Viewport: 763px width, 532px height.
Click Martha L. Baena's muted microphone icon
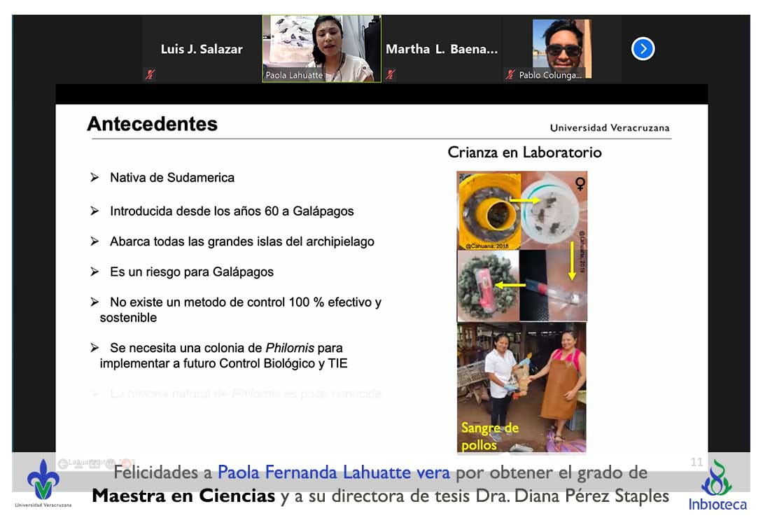(x=391, y=74)
